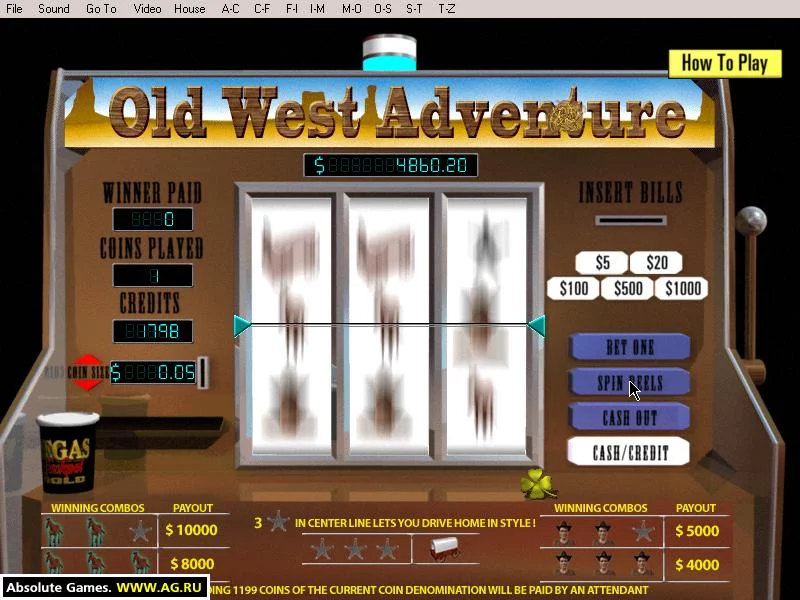
Task: Increase coin size with red up arrow
Action: point(88,360)
